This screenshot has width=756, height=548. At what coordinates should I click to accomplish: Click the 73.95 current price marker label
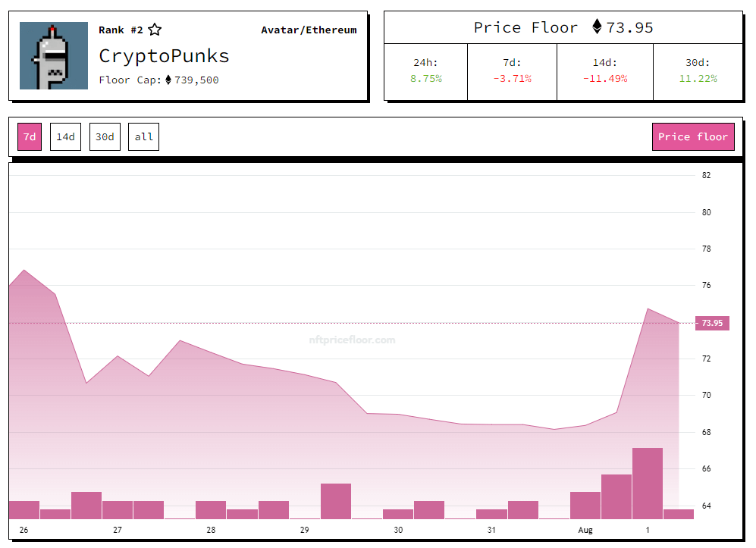pos(712,323)
